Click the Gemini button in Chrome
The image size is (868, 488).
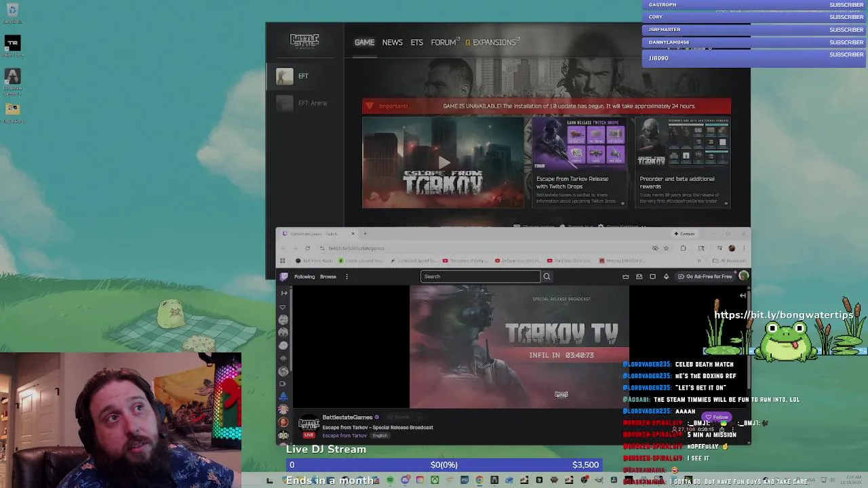click(x=684, y=234)
